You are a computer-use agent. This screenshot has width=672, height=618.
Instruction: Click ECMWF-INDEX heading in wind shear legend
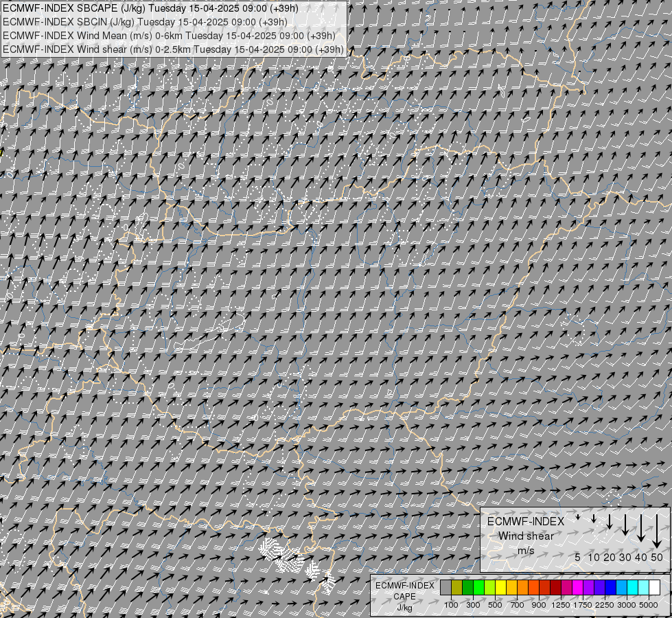click(x=526, y=521)
